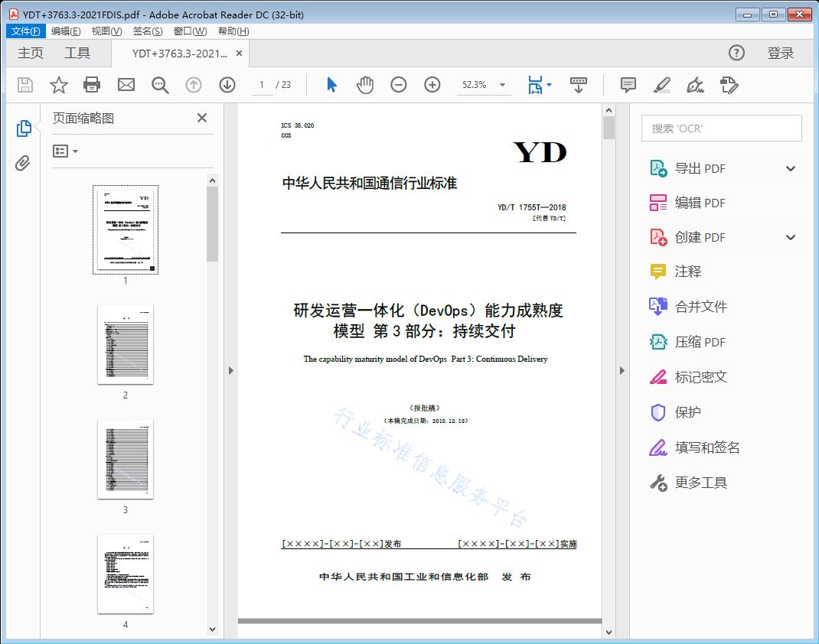819x644 pixels.
Task: Open the attachments paperclip panel
Action: point(24,161)
